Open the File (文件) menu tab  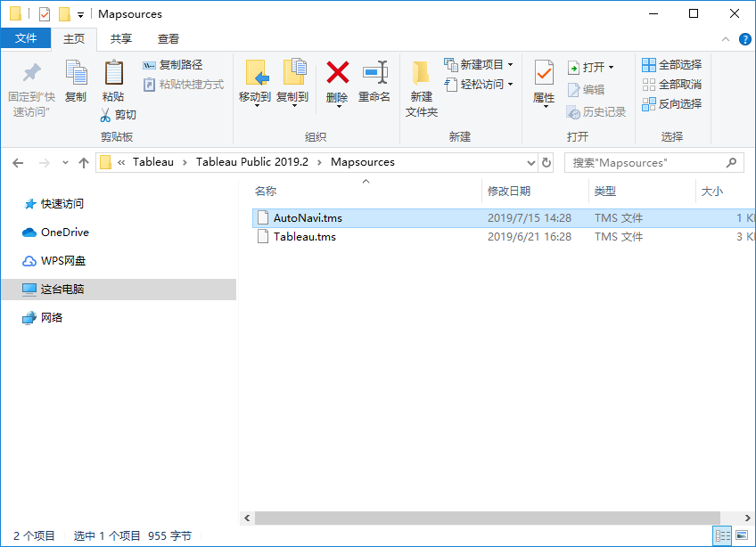coord(26,38)
